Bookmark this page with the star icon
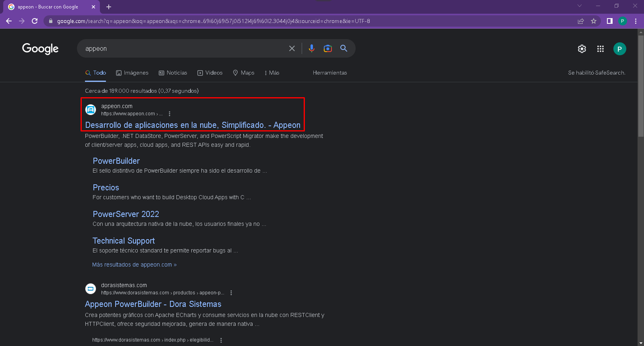 click(x=594, y=21)
